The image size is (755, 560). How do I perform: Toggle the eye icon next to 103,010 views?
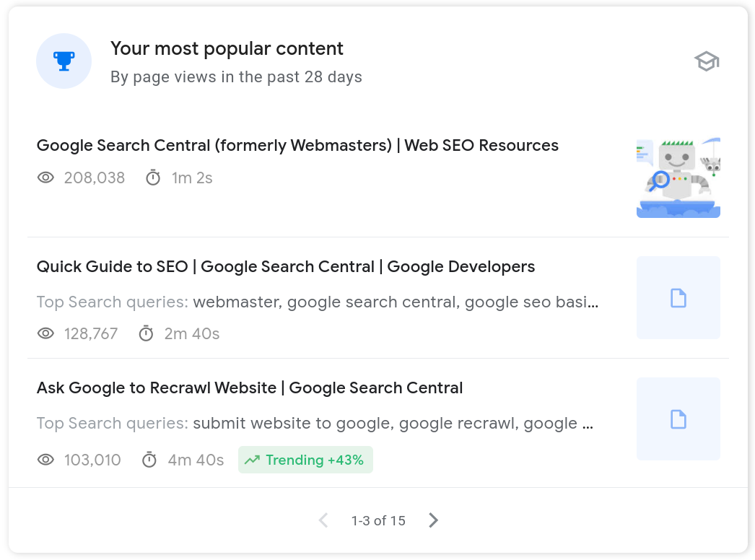click(45, 460)
